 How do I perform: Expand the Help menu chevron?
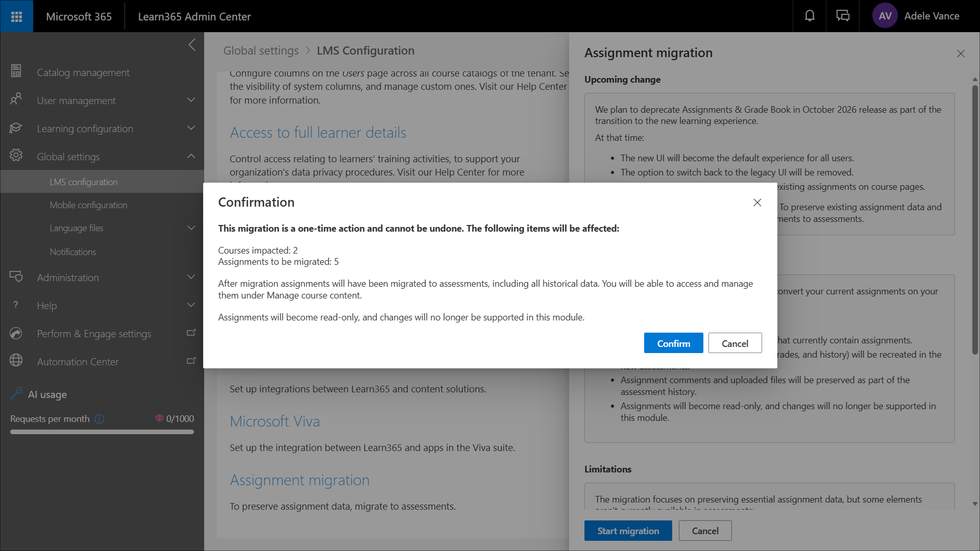(x=191, y=305)
